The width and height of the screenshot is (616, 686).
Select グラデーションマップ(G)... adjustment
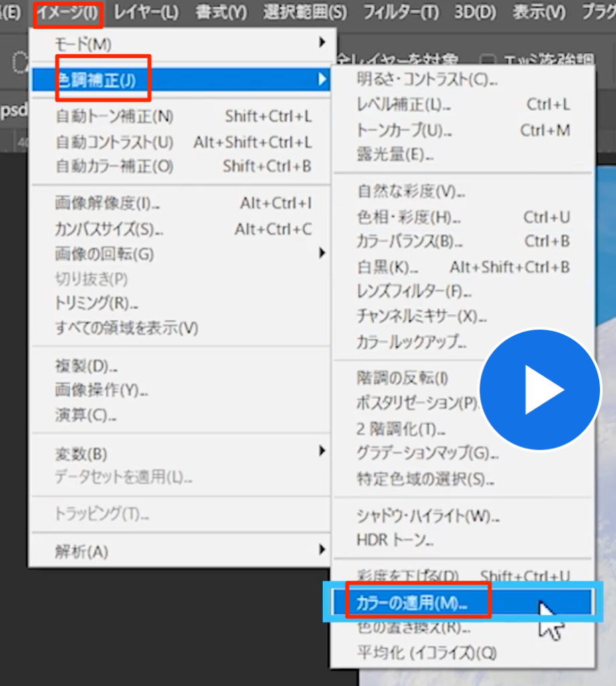point(427,454)
